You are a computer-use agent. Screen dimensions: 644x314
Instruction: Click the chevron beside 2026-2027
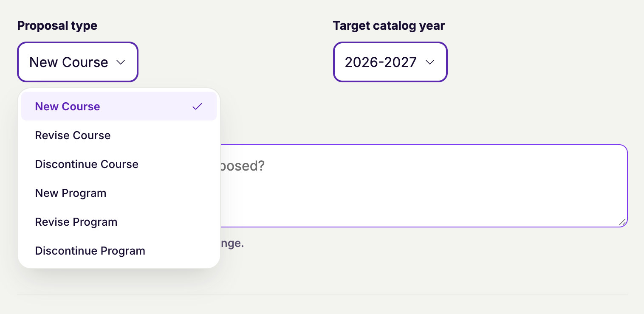point(430,62)
